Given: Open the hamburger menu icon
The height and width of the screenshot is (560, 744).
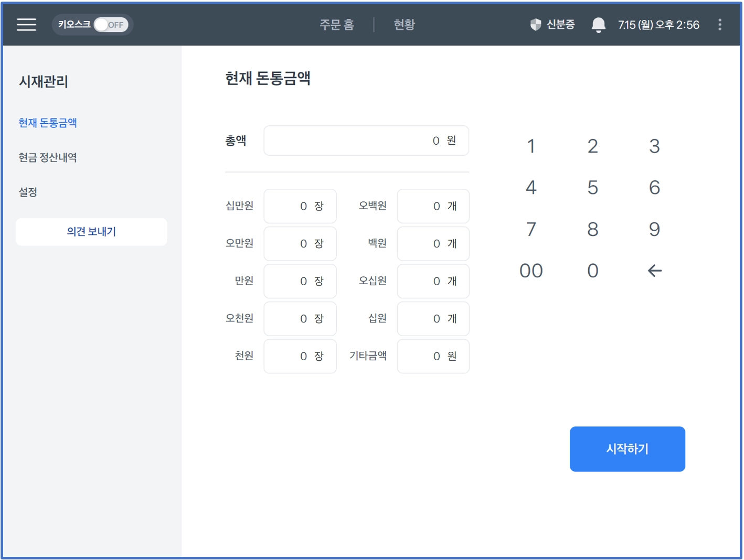Looking at the screenshot, I should pyautogui.click(x=26, y=25).
